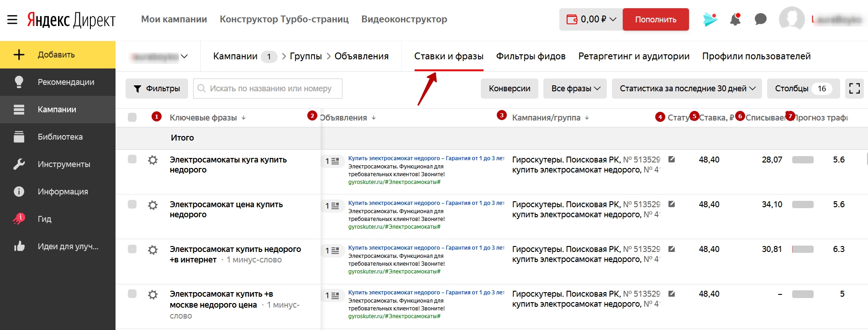Click bid value 48,40 in +в москве row

point(709,294)
